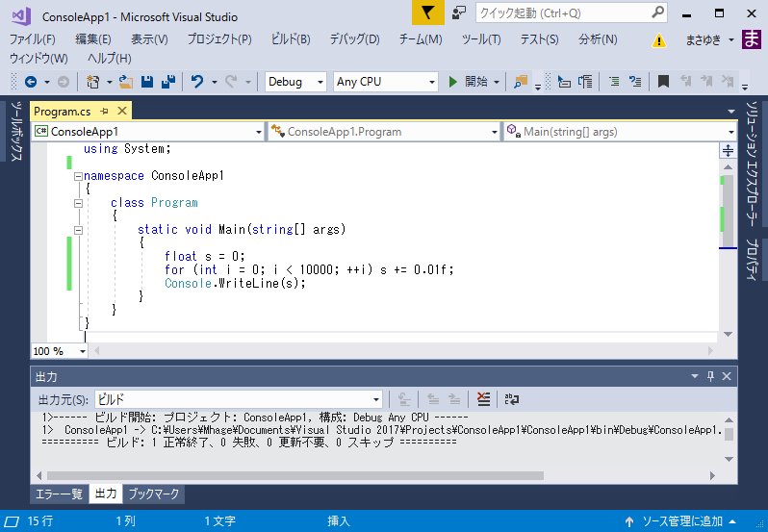The height and width of the screenshot is (532, 768).
Task: Click the Output panel horizontal scrollbar thumb
Action: pos(295,475)
